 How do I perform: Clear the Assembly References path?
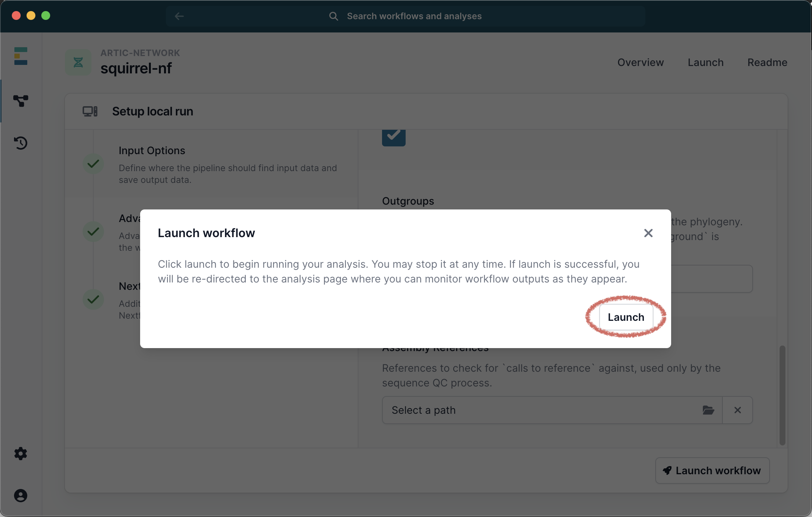(x=738, y=410)
